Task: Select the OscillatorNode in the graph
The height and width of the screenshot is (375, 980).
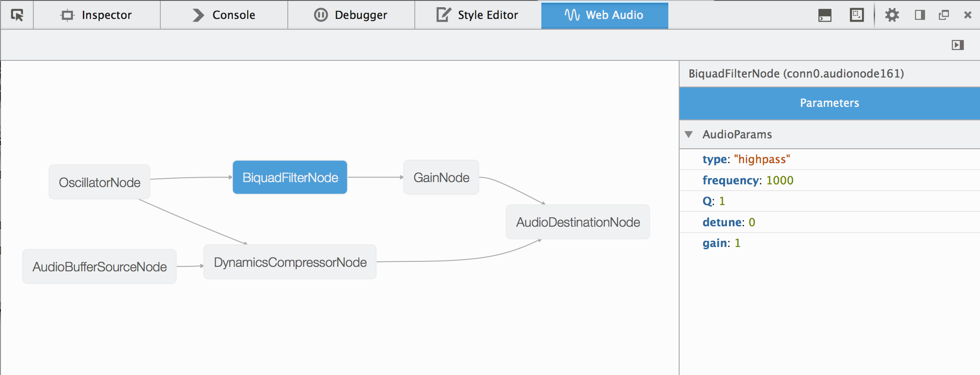Action: [x=100, y=182]
